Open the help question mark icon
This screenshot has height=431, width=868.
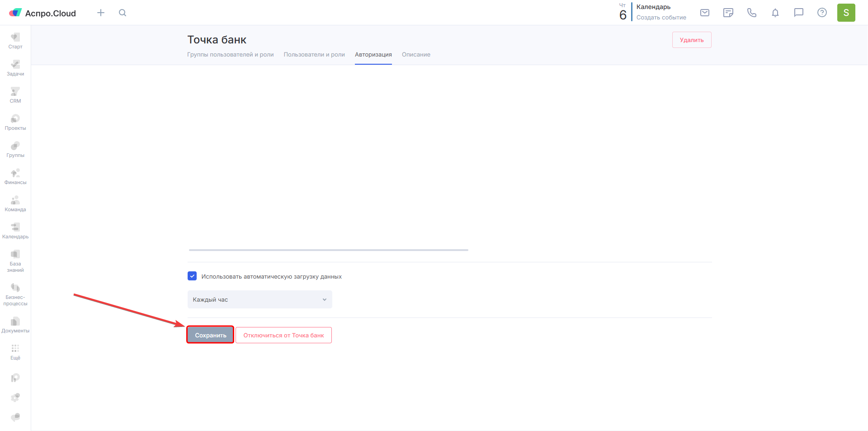click(x=822, y=13)
